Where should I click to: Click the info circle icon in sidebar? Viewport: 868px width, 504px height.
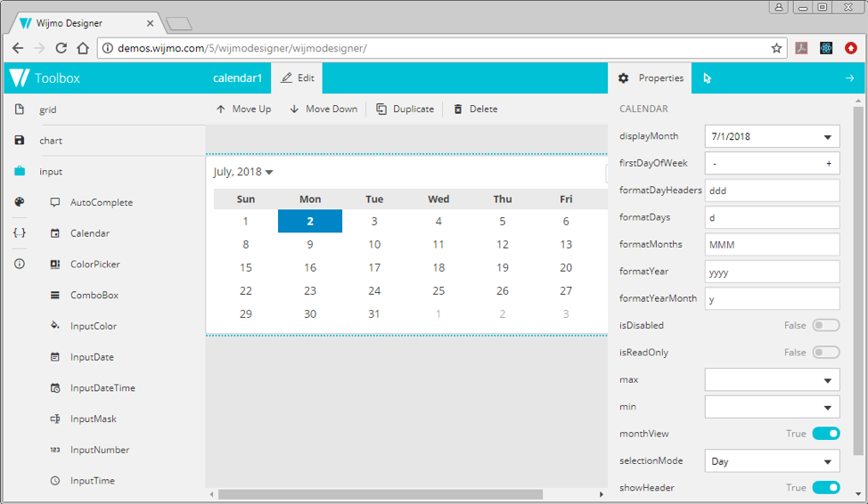pos(20,264)
